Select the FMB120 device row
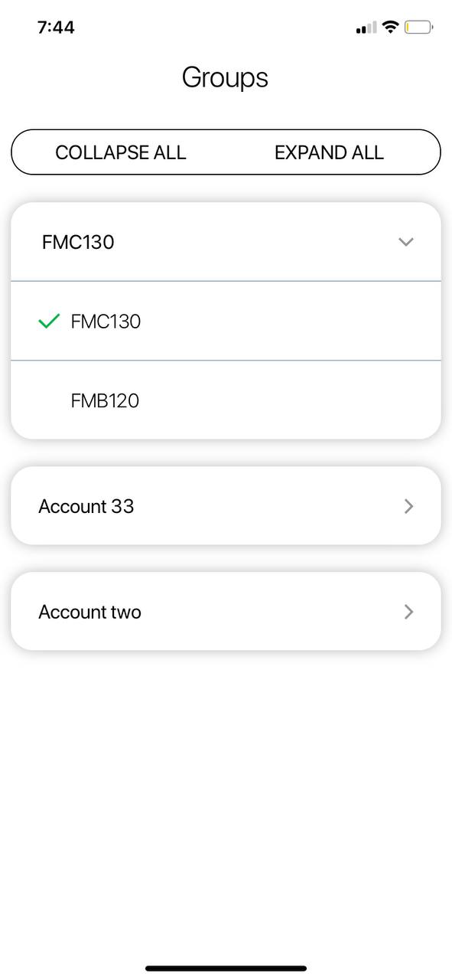 pos(226,400)
